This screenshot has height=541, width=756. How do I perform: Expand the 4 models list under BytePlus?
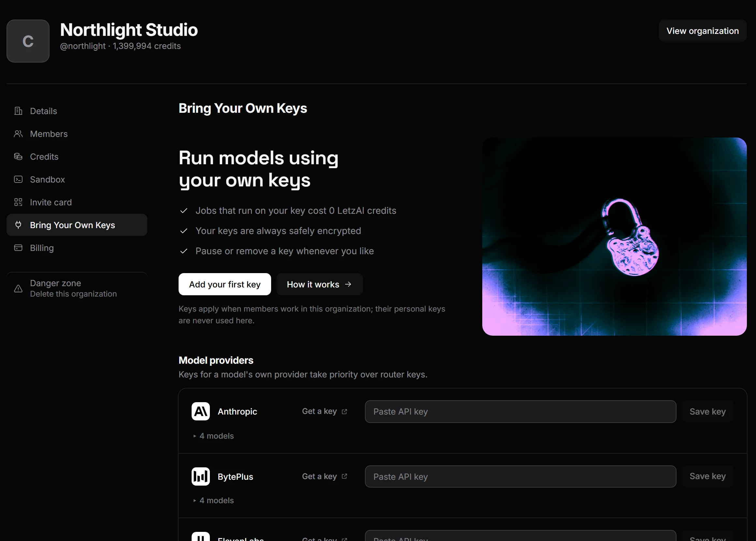(213, 500)
